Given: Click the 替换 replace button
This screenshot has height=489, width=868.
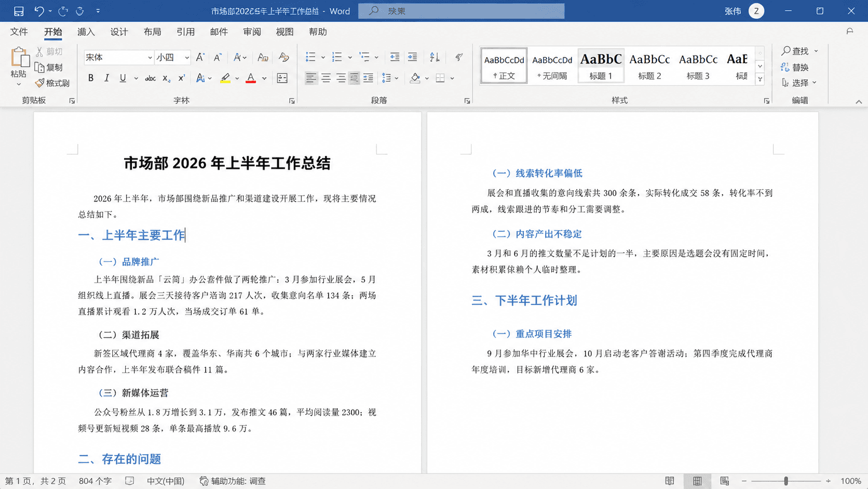Looking at the screenshot, I should (795, 67).
